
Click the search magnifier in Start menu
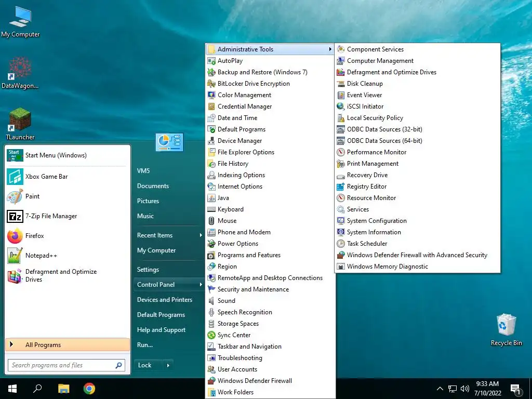coord(118,365)
